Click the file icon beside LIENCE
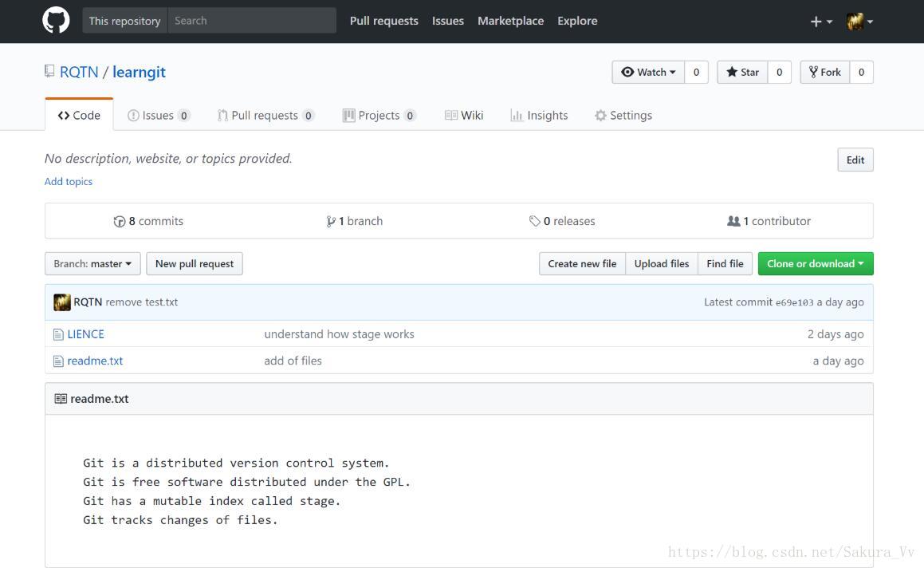The height and width of the screenshot is (568, 924). 58,334
